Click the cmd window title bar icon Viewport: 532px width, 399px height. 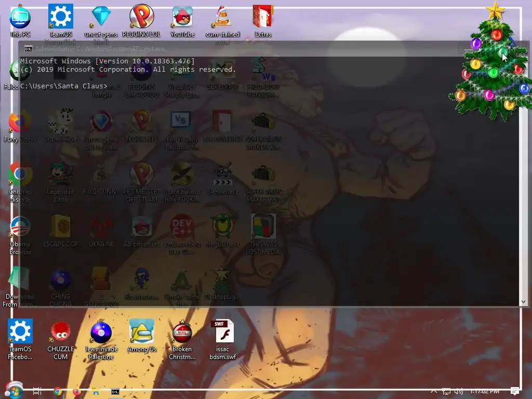[x=29, y=49]
